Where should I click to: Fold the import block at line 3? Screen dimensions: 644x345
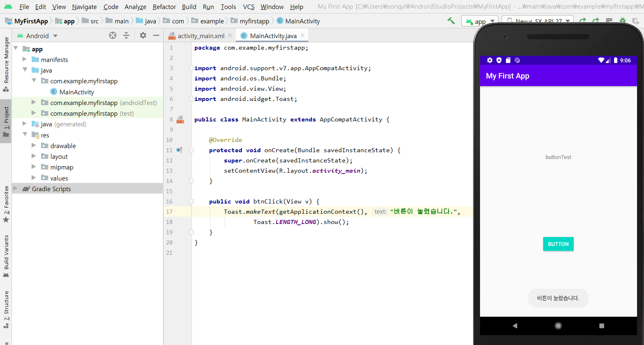[191, 68]
